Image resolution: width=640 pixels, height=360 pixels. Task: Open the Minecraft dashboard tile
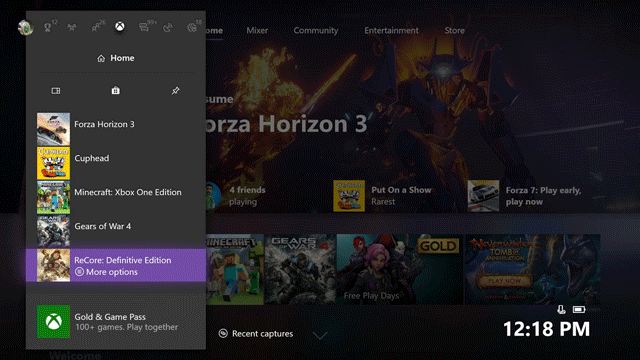pos(235,269)
